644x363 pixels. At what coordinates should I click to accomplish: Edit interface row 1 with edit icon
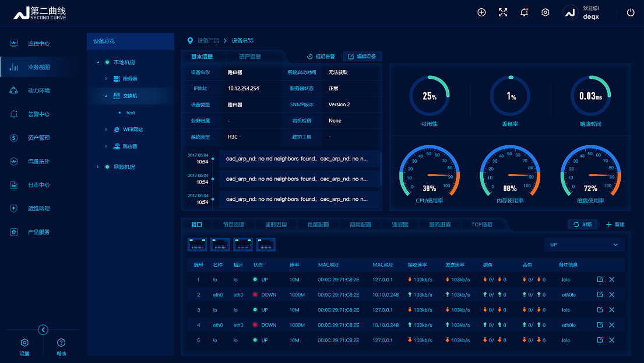point(600,280)
